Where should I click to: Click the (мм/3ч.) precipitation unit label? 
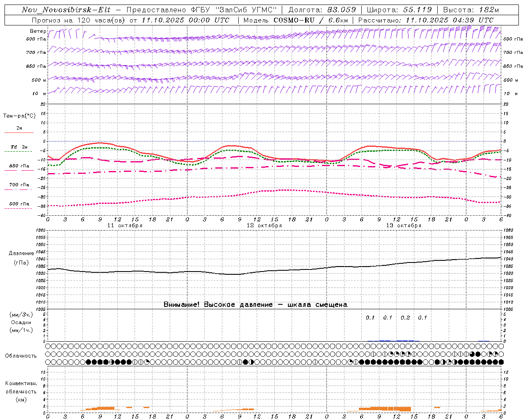point(21,315)
